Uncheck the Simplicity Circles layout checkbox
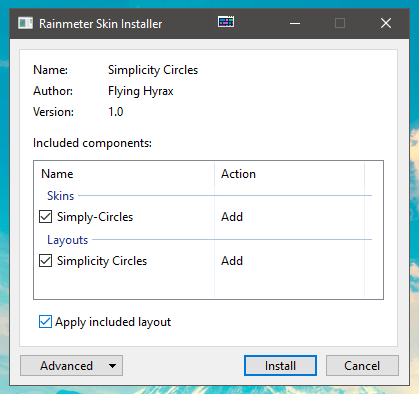The image size is (419, 394). pos(45,261)
